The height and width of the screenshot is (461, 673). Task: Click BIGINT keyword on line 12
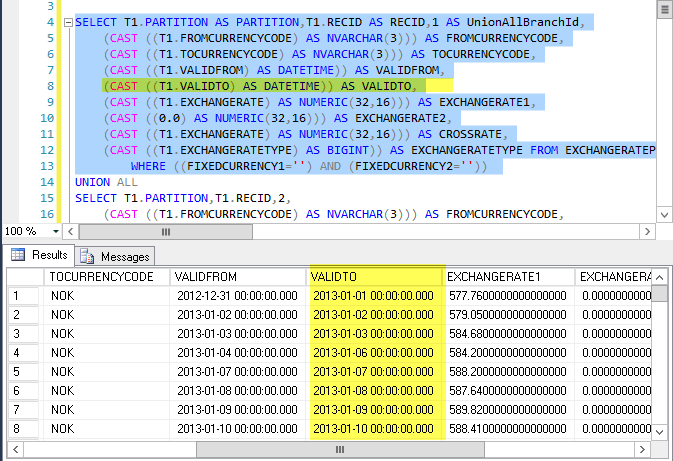(x=348, y=150)
